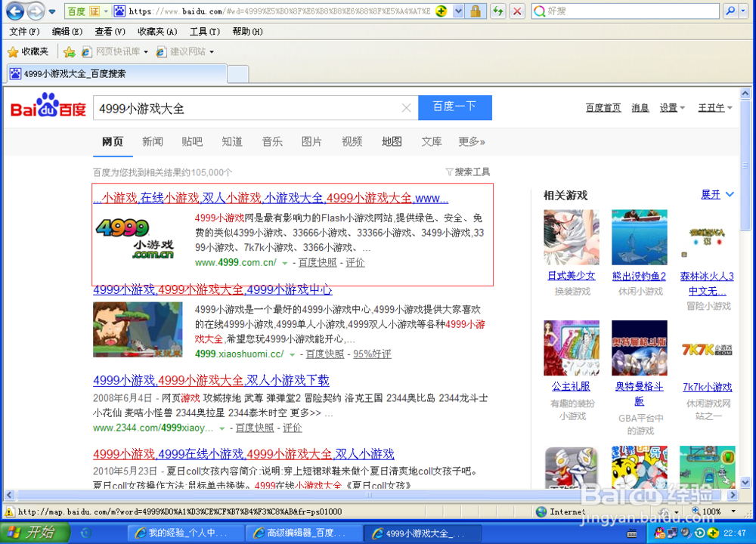Switch to the 新闻 search tab
Screen dimensions: 756x544
pyautogui.click(x=153, y=141)
